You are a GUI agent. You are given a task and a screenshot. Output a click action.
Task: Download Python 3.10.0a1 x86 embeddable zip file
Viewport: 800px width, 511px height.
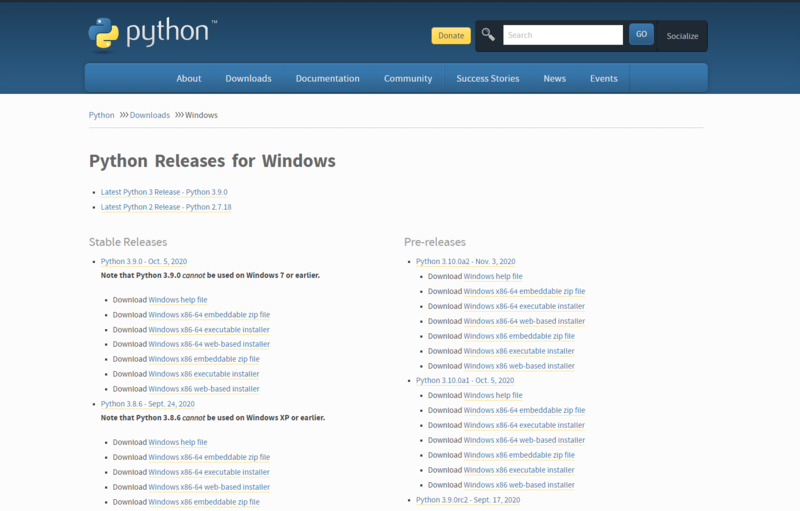coord(519,455)
